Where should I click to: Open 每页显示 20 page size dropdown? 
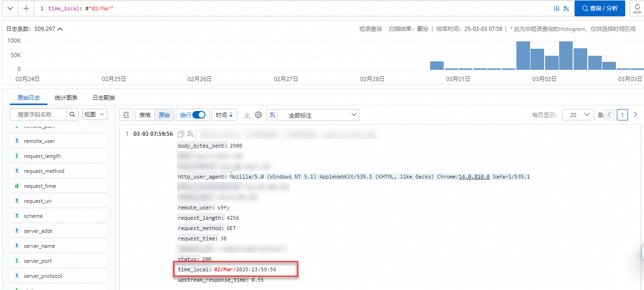click(578, 115)
